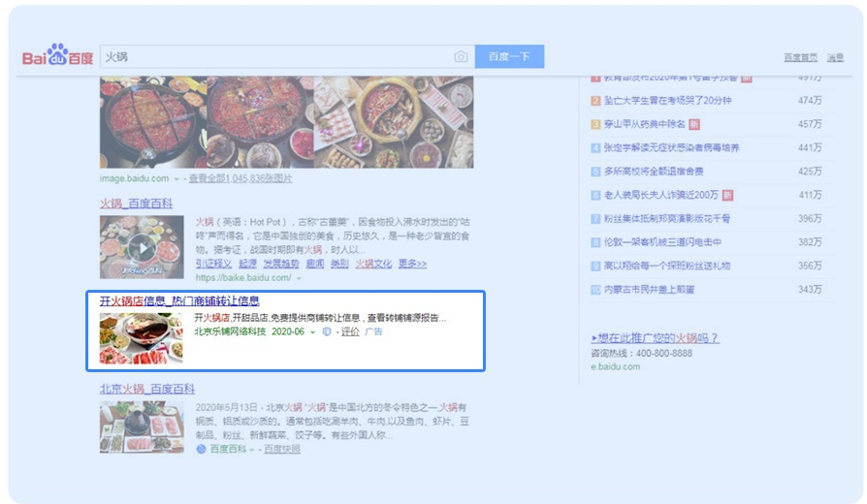Open trending item 张定宇解读无症状感染者病毒培养
The height and width of the screenshot is (504, 867).
click(671, 147)
